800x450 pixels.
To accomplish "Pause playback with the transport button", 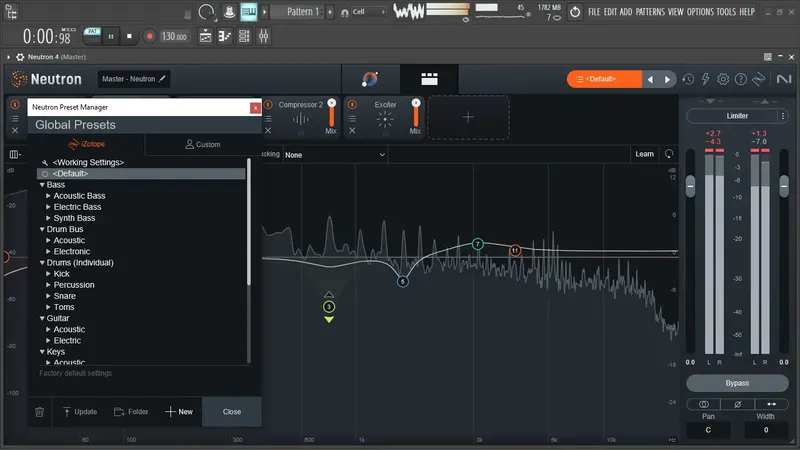I will coord(111,36).
